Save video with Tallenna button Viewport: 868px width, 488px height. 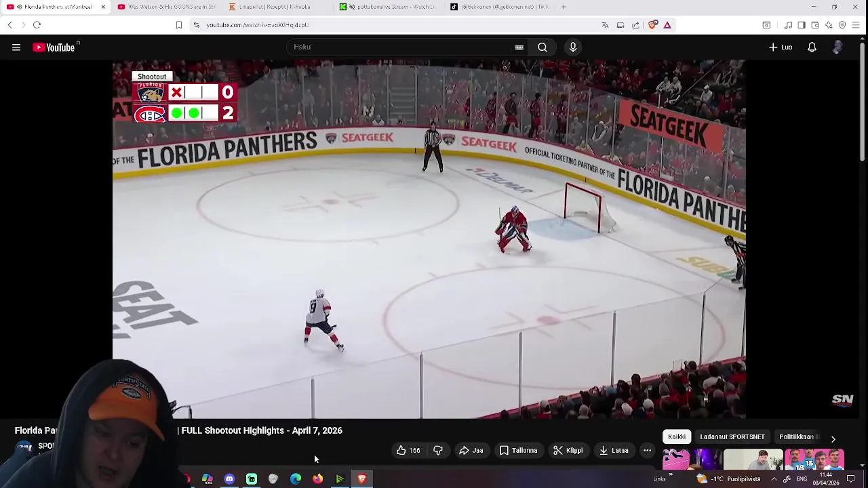(518, 450)
